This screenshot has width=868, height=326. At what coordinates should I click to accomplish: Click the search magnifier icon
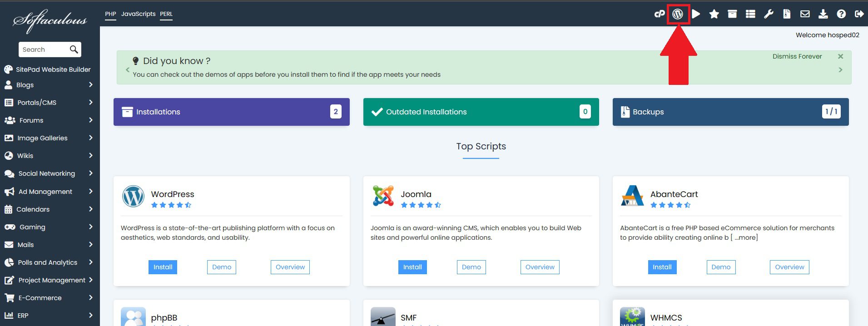pyautogui.click(x=74, y=49)
